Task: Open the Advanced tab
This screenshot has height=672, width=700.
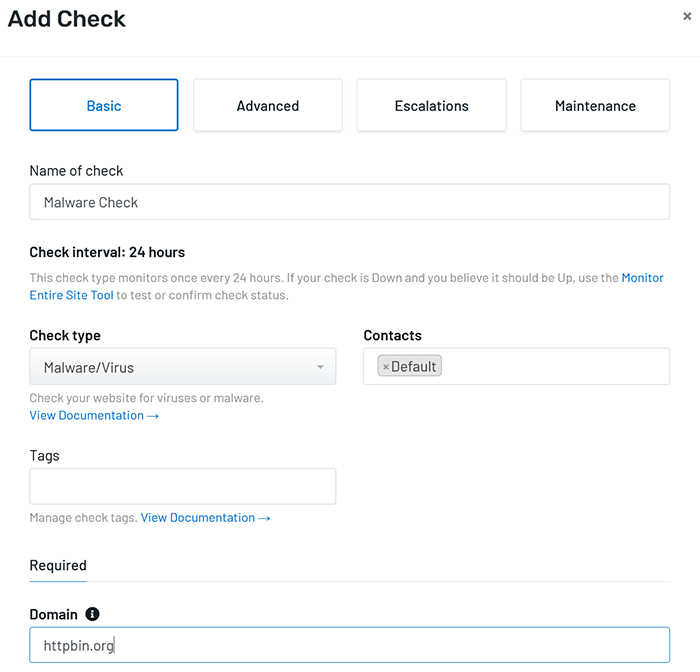Action: pos(268,106)
